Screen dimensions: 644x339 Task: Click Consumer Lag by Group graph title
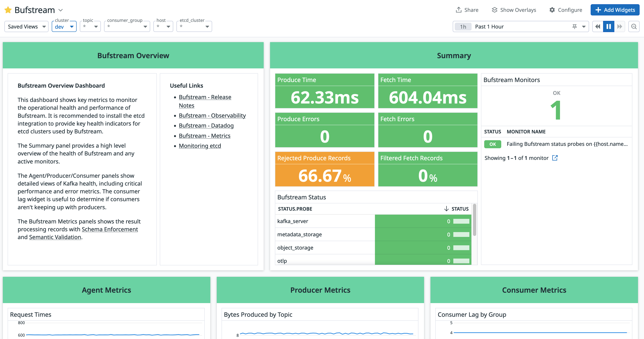point(472,315)
